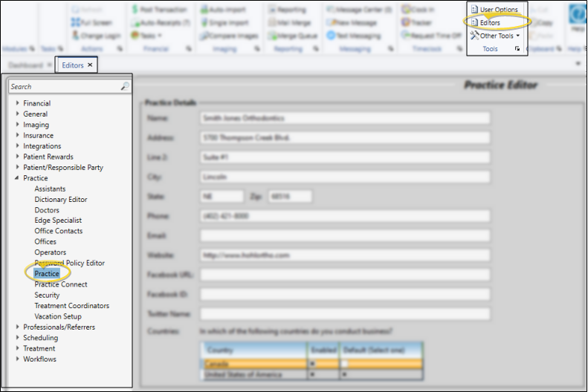Click Post Transaction in the Financial group
The image size is (588, 392).
[x=160, y=10]
